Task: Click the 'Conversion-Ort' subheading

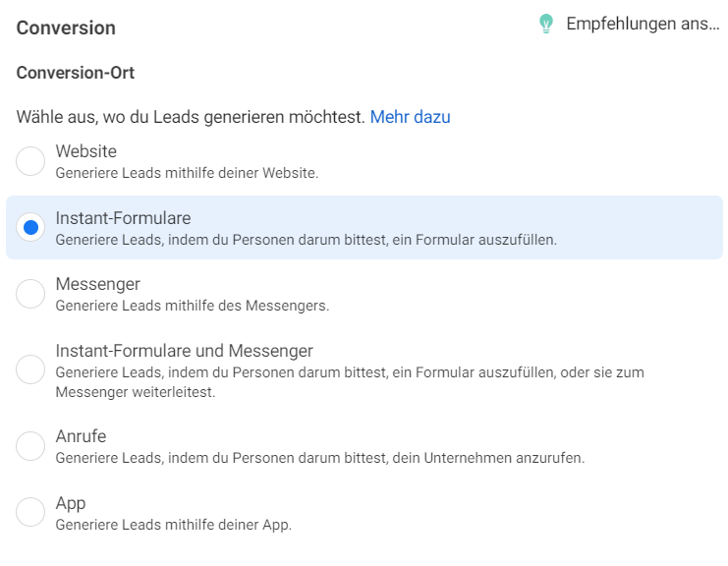Action: (76, 73)
